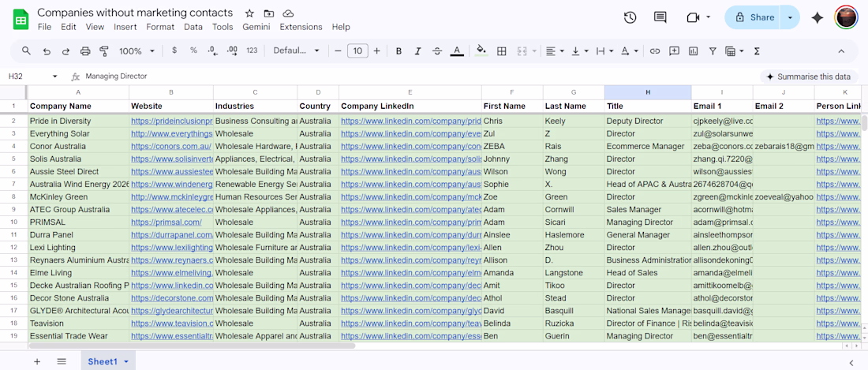Open the borders tool
868x370 pixels.
(x=502, y=50)
